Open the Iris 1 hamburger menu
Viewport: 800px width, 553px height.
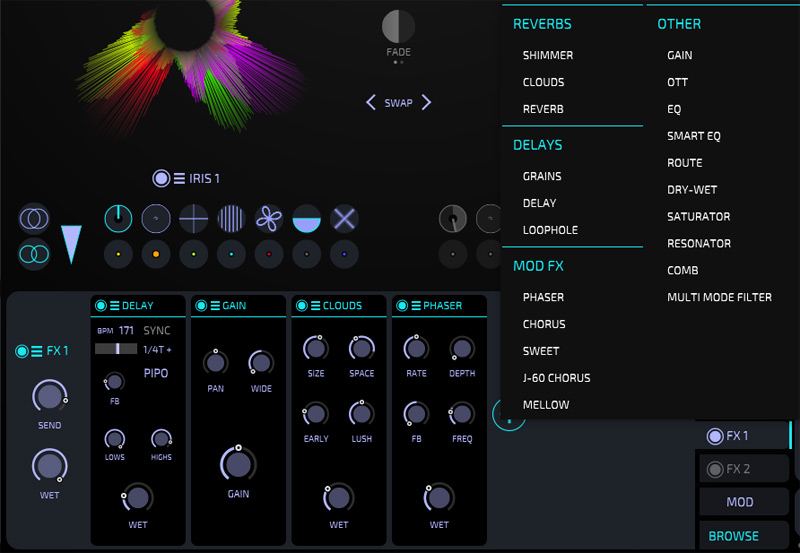pos(179,179)
